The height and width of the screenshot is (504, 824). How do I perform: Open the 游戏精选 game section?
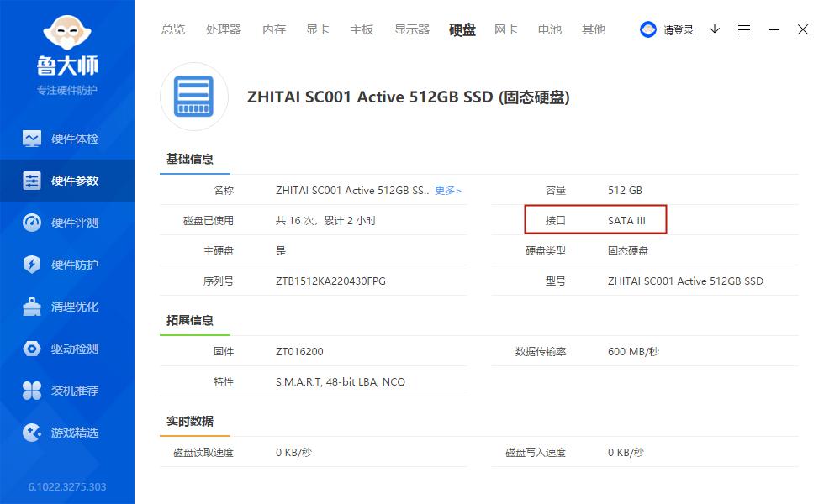(x=67, y=432)
